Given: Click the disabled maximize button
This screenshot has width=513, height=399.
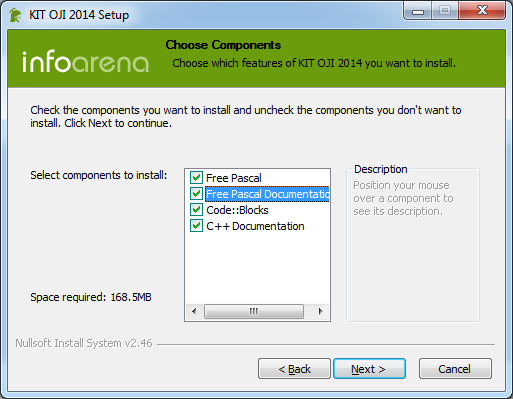Looking at the screenshot, I should (x=445, y=11).
